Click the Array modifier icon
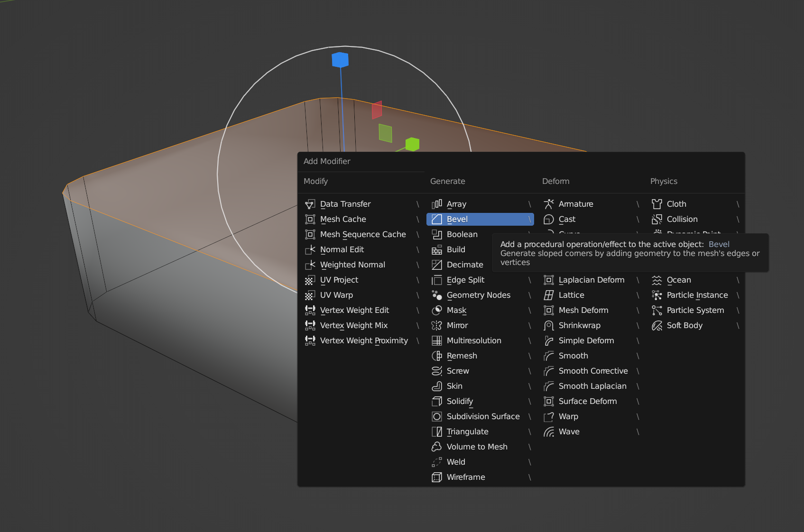The width and height of the screenshot is (804, 532). [437, 204]
